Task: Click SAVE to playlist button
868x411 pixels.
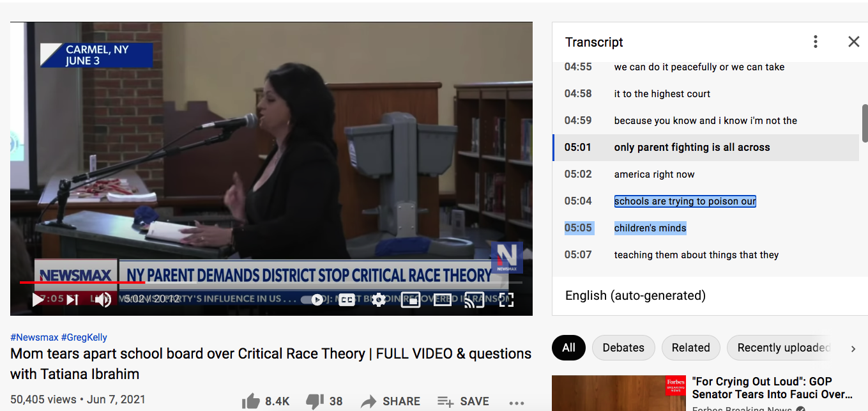Action: (463, 401)
